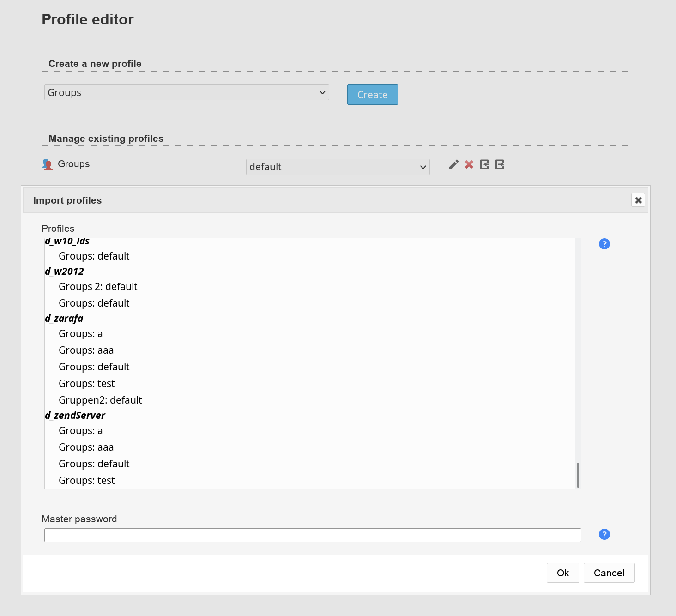Click the import profiles icon
The image size is (676, 616).
pos(484,164)
